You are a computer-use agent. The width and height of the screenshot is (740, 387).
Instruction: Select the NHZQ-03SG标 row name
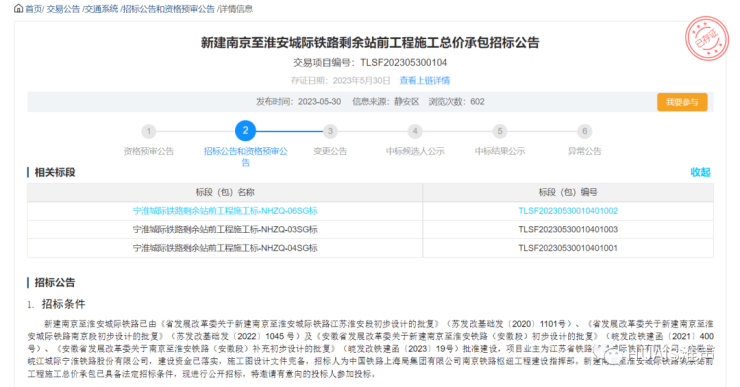(225, 229)
